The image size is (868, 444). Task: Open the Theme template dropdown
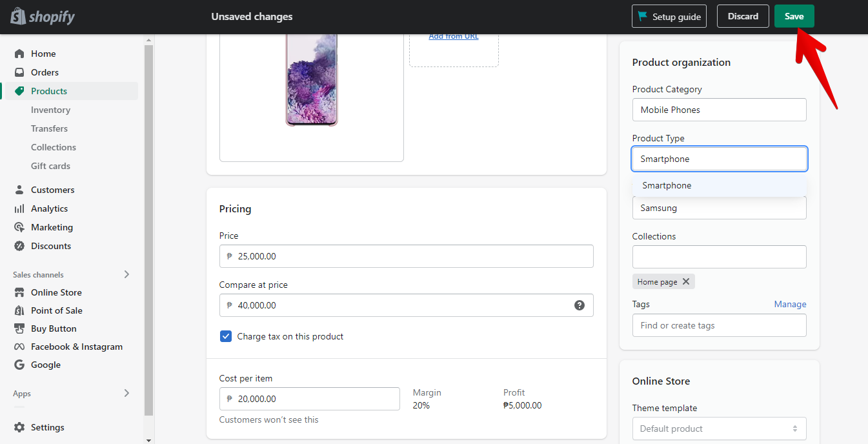click(719, 429)
